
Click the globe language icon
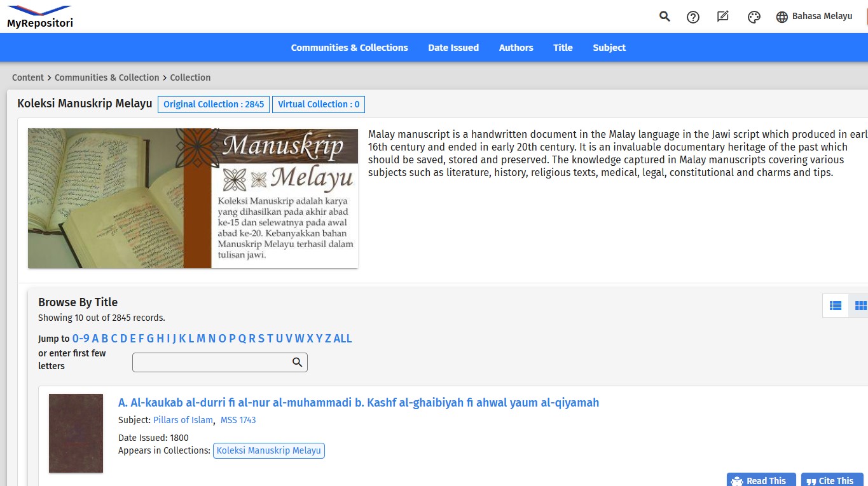(x=782, y=17)
